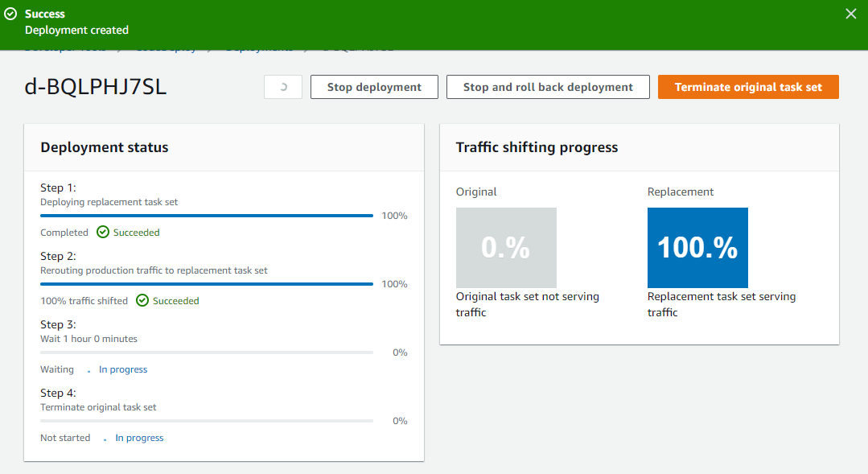
Task: Click 'In progress' status for Step 3
Action: tap(123, 369)
